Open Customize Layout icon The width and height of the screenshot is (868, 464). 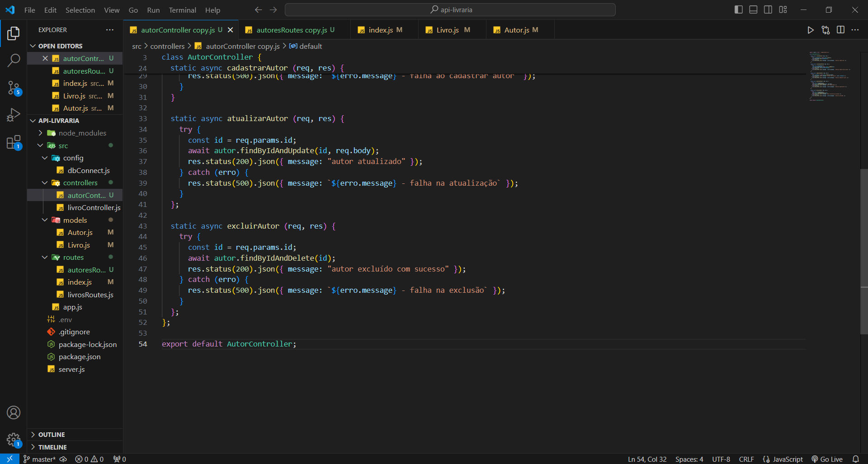point(783,9)
